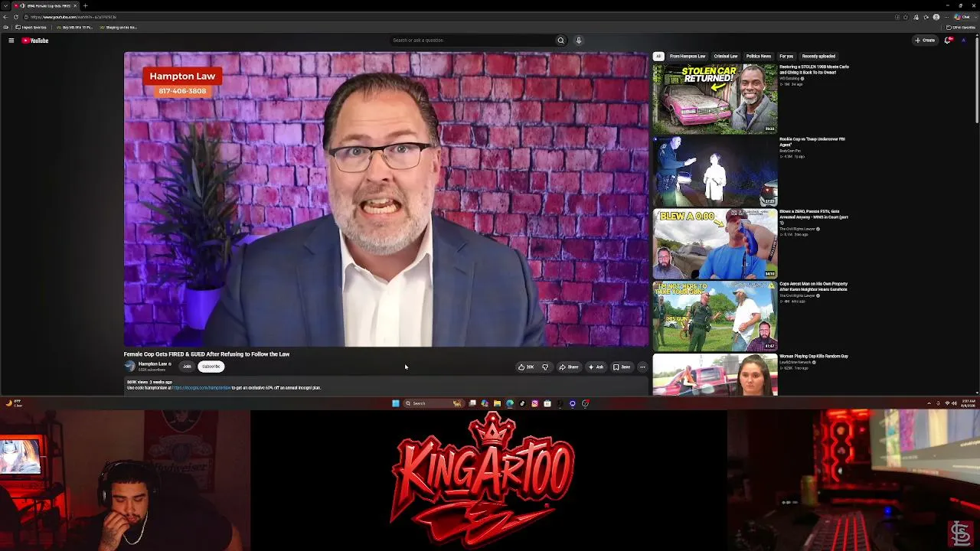The image size is (980, 551).
Task: Select the From Hampton Law chip
Action: coord(688,56)
